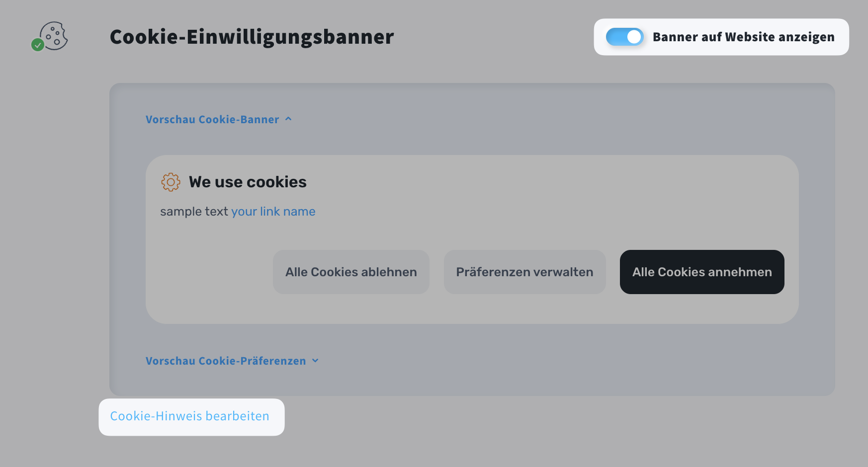Click the orange gear icon in the banner preview

tap(171, 182)
